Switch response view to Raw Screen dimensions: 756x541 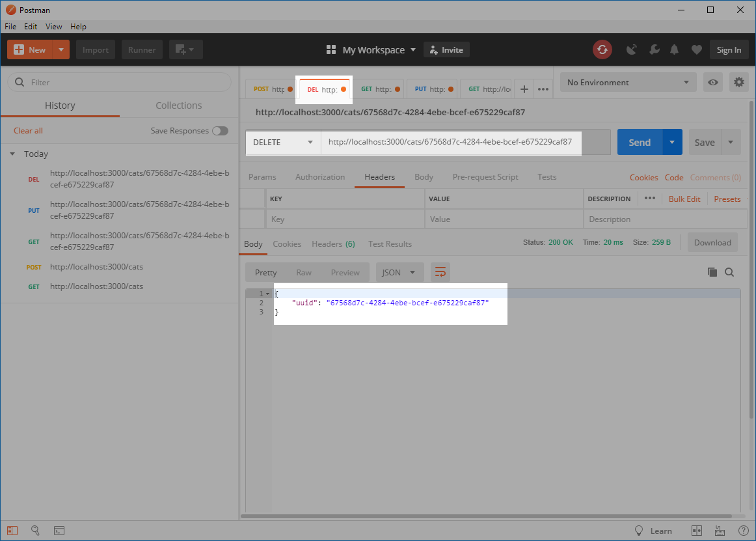[x=304, y=273]
